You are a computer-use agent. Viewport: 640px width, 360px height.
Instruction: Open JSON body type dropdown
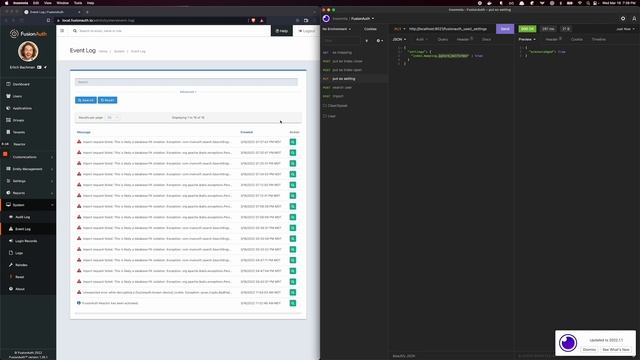pos(399,40)
